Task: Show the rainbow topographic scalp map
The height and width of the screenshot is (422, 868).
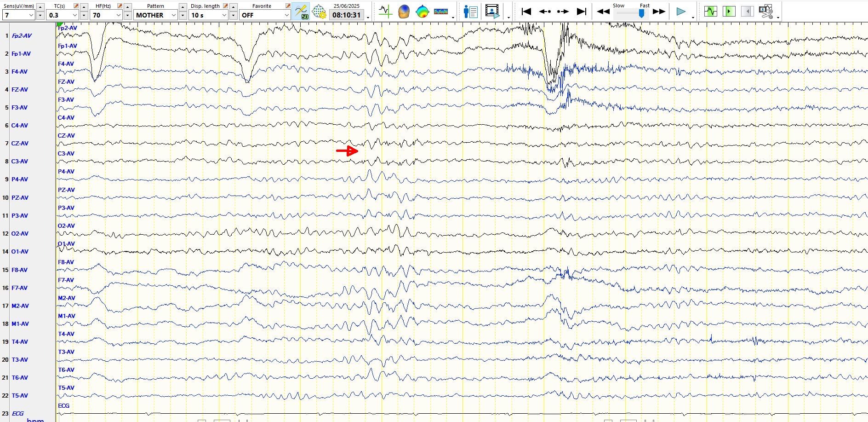Action: click(x=422, y=12)
